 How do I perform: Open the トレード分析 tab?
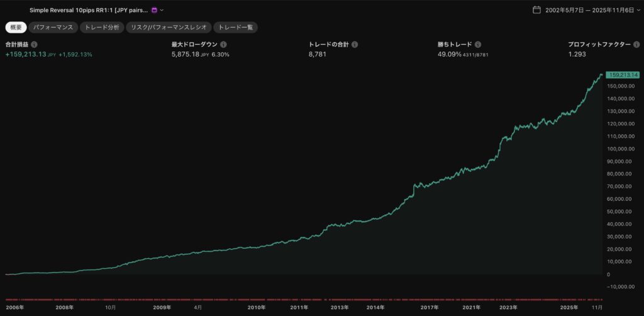coord(102,28)
